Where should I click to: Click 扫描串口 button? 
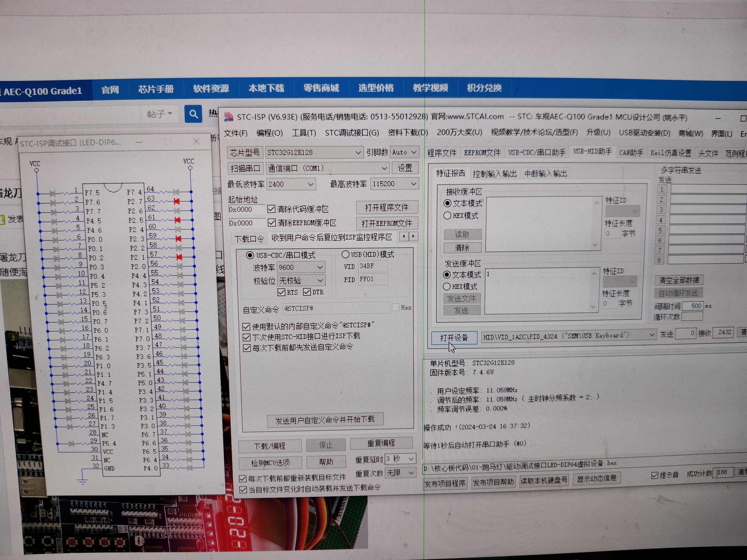pyautogui.click(x=245, y=168)
